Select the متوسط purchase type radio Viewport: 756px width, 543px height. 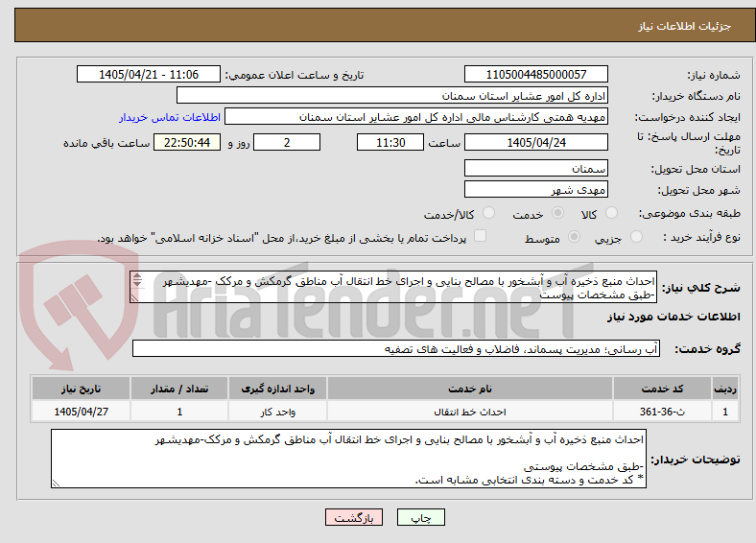pos(574,236)
